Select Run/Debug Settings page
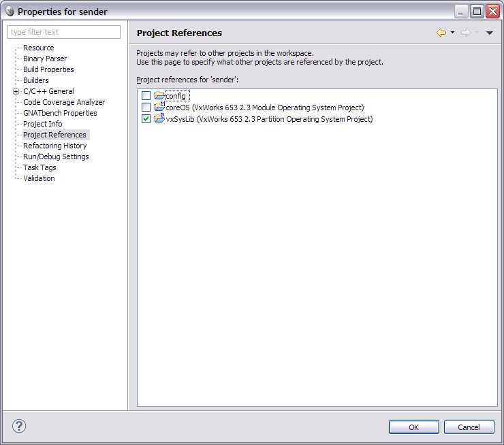 [x=56, y=156]
